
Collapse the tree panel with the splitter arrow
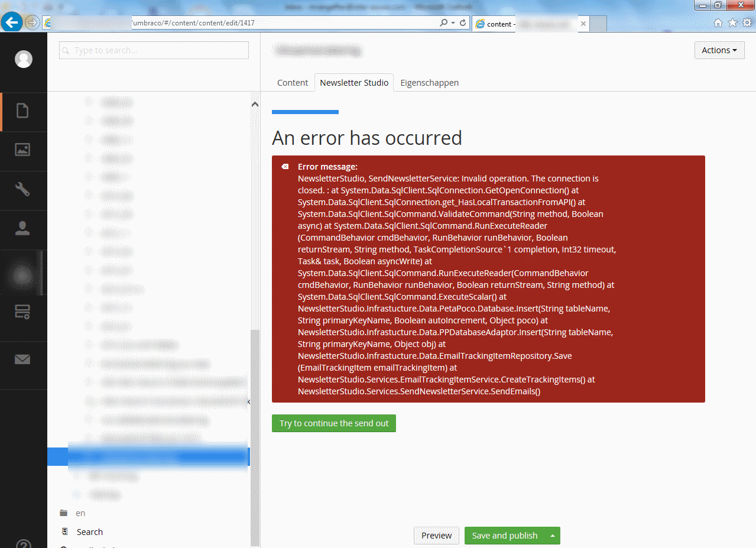(249, 402)
